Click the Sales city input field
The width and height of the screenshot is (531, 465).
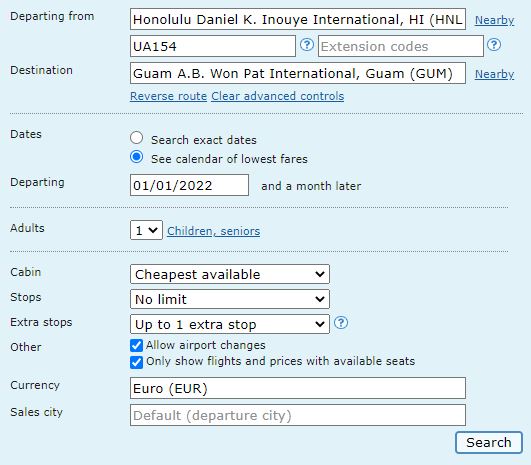(298, 415)
